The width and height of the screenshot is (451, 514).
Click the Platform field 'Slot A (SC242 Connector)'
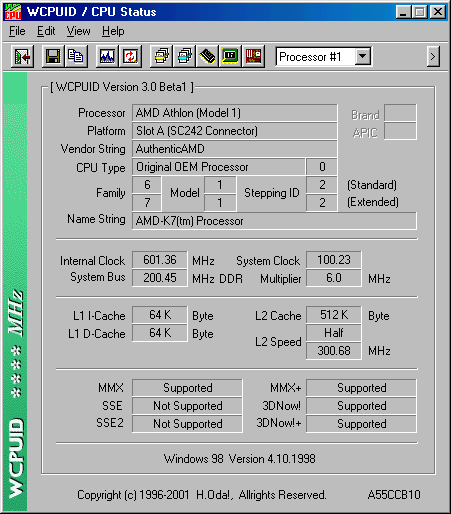click(234, 131)
